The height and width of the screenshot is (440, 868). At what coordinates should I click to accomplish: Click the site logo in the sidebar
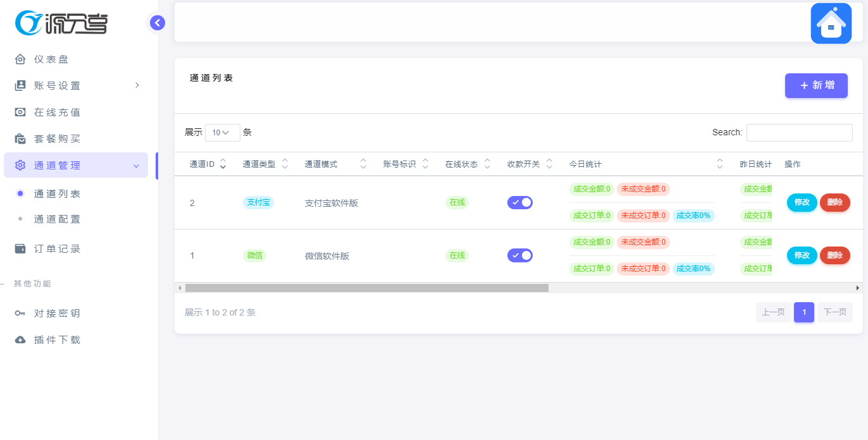pyautogui.click(x=60, y=23)
